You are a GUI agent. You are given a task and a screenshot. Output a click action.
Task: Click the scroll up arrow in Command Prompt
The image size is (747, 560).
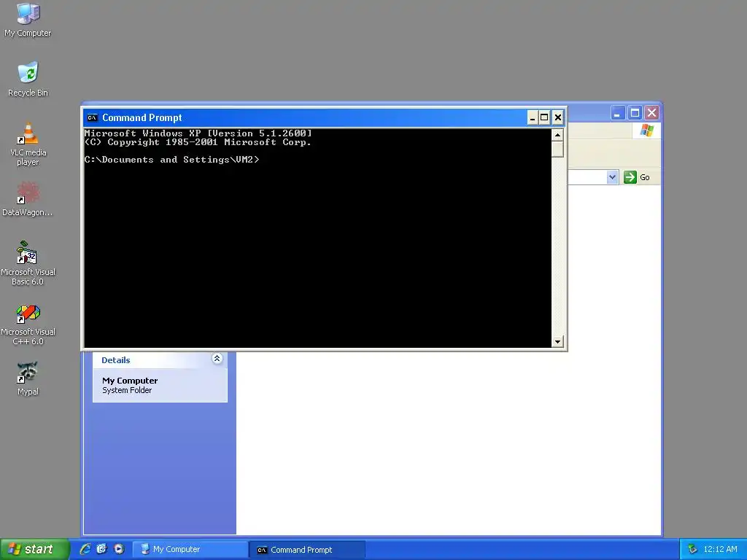557,135
